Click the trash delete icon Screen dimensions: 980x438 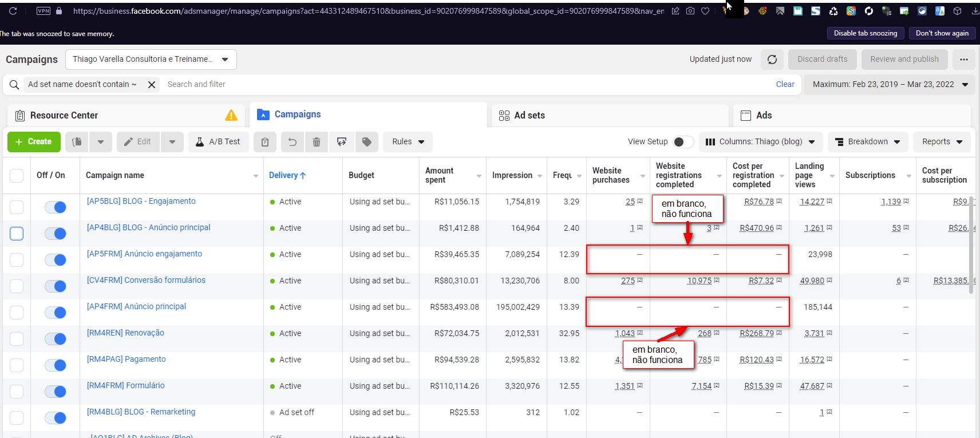point(316,142)
